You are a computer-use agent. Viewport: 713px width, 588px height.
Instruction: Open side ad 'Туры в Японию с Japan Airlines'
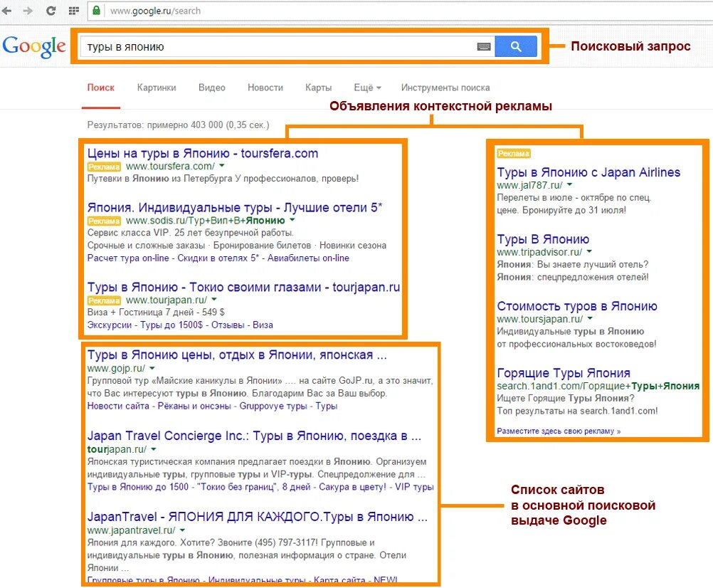588,172
